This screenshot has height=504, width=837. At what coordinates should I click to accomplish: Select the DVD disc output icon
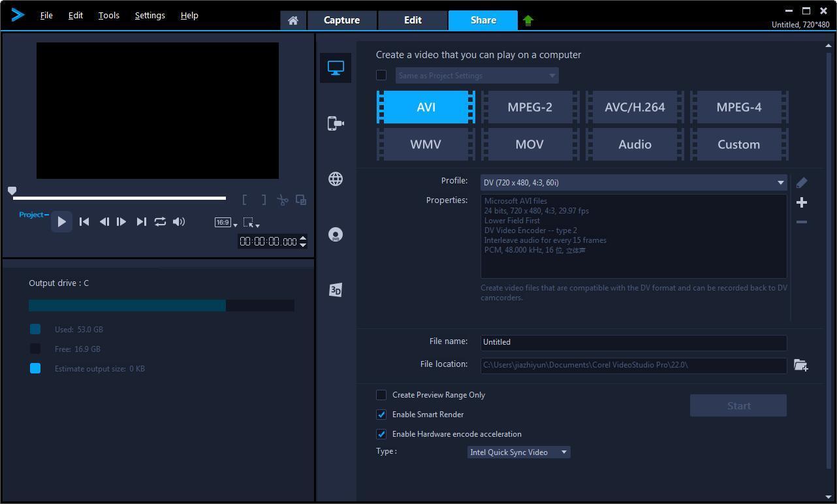pos(336,234)
